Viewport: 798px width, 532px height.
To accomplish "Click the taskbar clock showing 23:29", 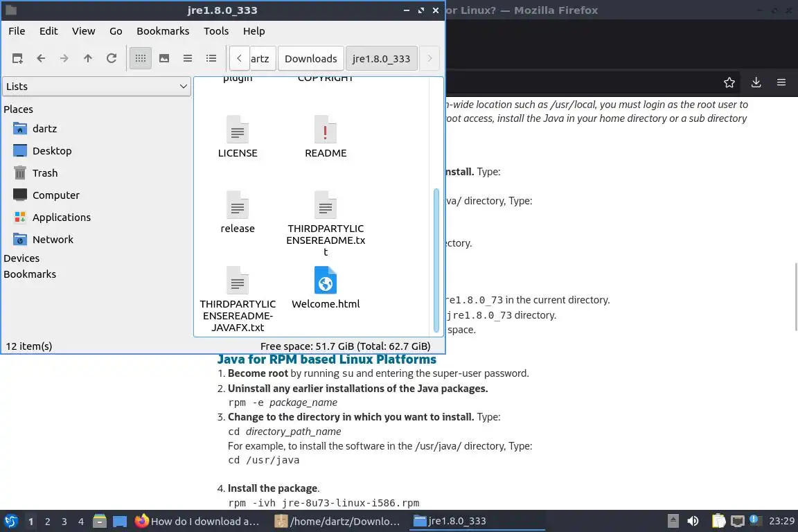I will tap(781, 522).
